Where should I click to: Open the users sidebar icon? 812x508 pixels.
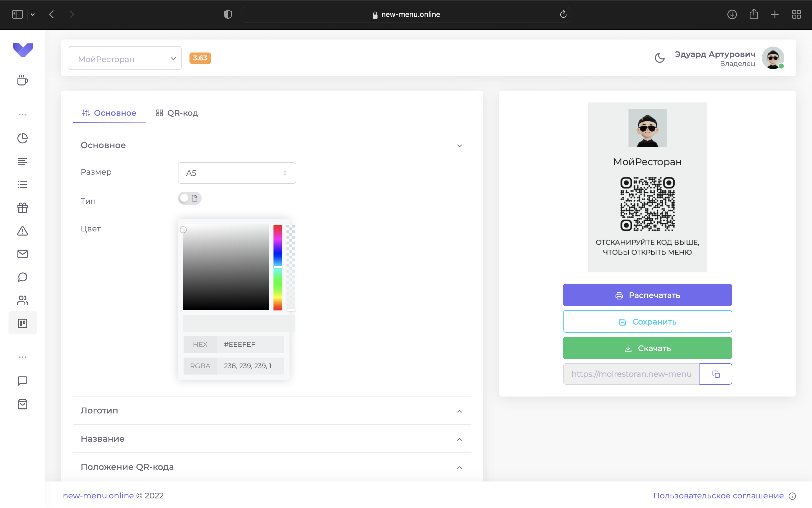23,300
